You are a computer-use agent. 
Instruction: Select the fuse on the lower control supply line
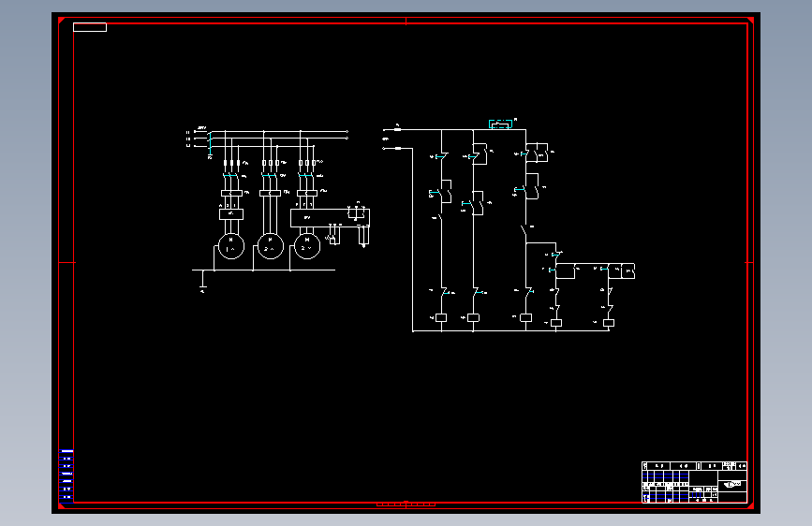tap(398, 149)
